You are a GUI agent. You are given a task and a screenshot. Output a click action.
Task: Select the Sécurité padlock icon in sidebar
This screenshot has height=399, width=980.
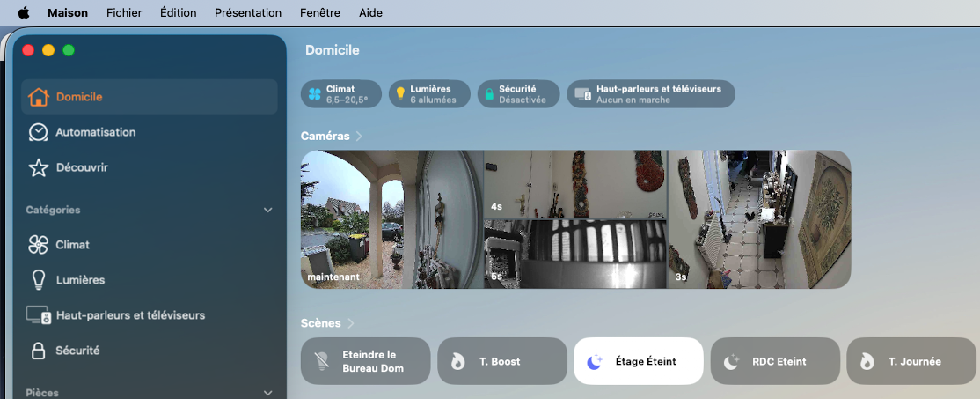click(x=38, y=351)
